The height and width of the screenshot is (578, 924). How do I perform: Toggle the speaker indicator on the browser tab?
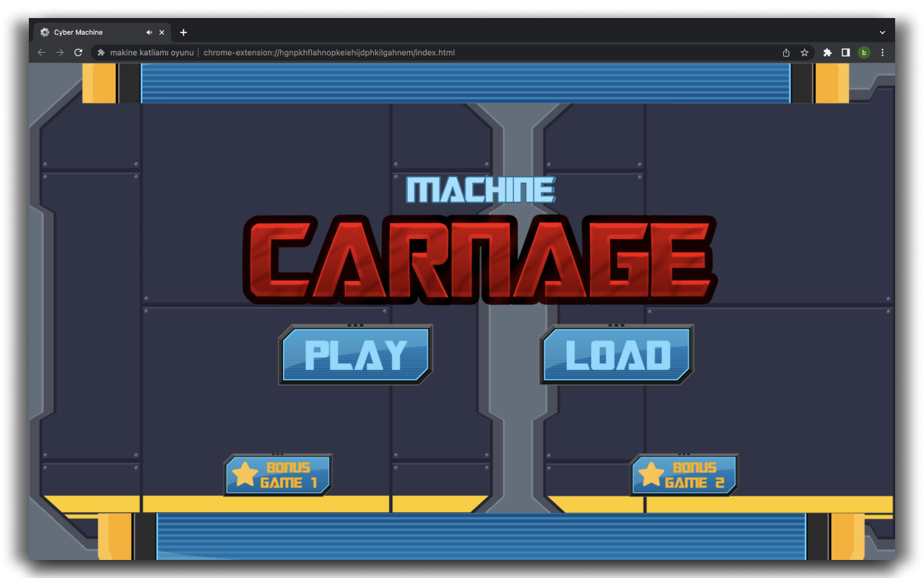[x=148, y=32]
